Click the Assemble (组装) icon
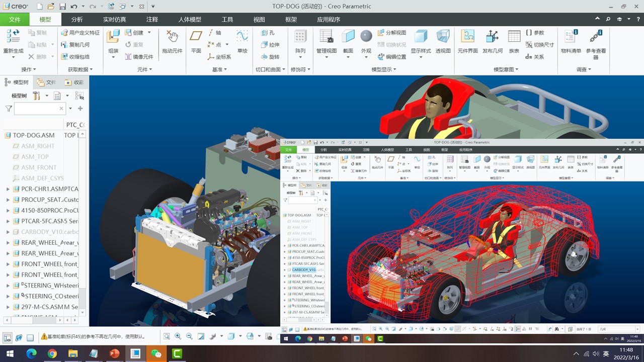 tap(113, 36)
